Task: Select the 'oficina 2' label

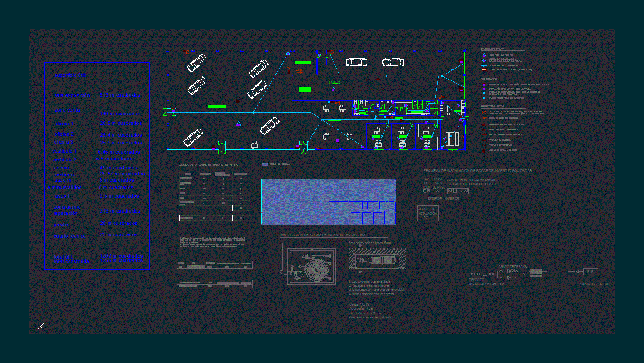Action: (x=64, y=134)
